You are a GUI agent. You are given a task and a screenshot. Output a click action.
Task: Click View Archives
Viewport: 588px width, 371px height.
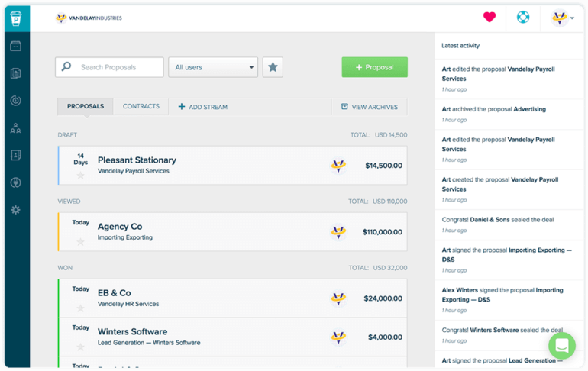[x=370, y=107]
